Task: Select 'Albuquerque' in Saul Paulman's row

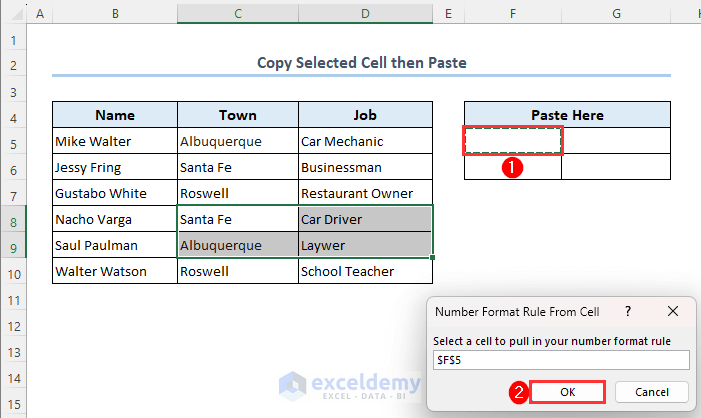Action: [x=238, y=245]
